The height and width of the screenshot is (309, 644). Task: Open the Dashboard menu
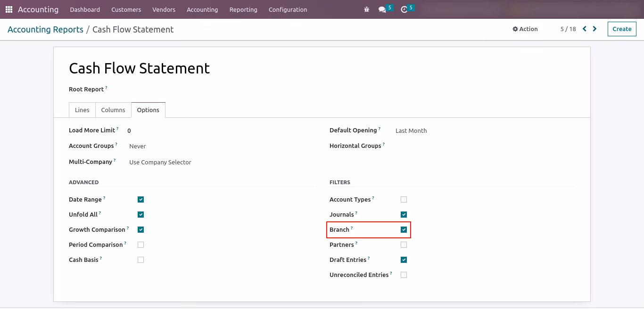point(85,9)
